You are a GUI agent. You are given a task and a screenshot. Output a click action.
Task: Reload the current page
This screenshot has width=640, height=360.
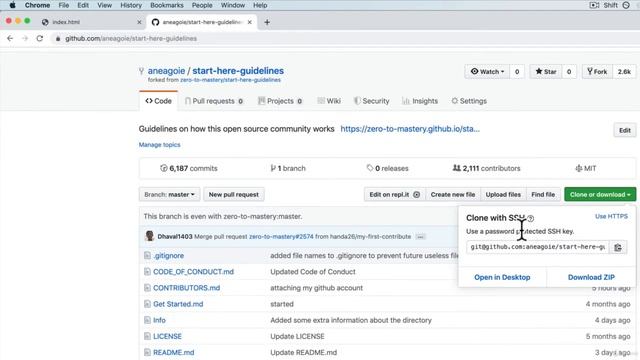[40, 38]
